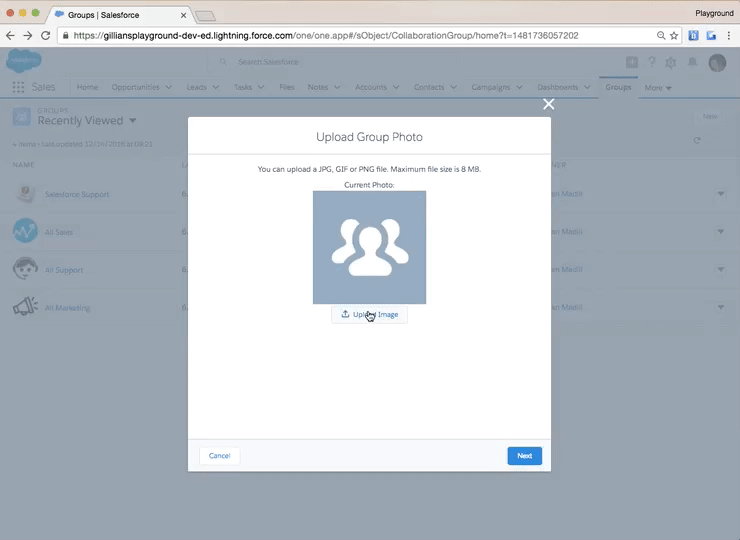Click the Next button in the dialog
This screenshot has width=740, height=540.
point(524,456)
